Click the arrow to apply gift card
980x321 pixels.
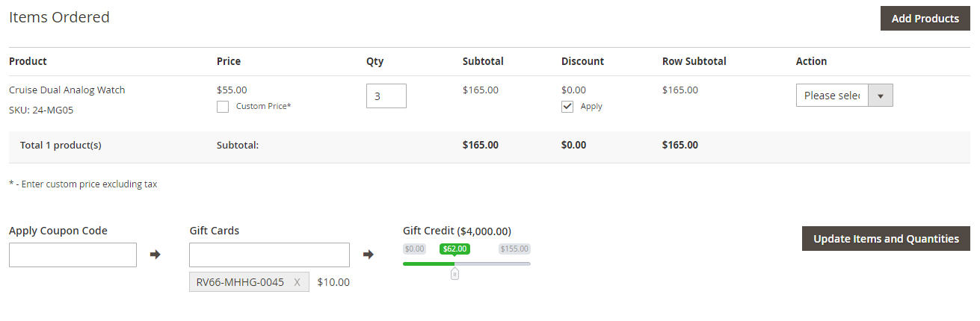coord(369,255)
